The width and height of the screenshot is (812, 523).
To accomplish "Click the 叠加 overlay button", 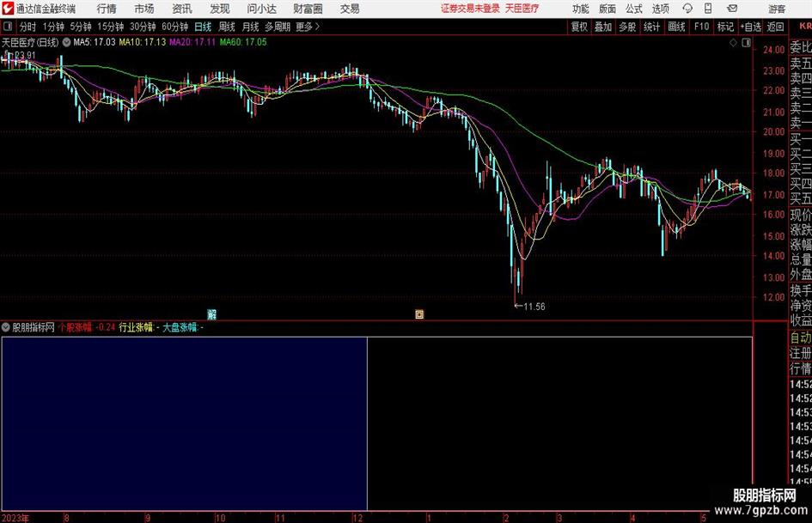I will point(603,27).
